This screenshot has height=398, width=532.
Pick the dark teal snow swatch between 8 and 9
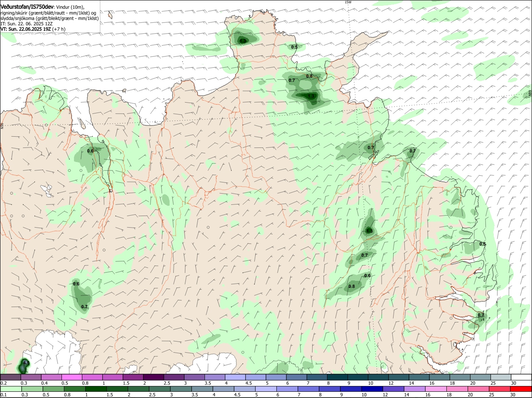(338, 377)
